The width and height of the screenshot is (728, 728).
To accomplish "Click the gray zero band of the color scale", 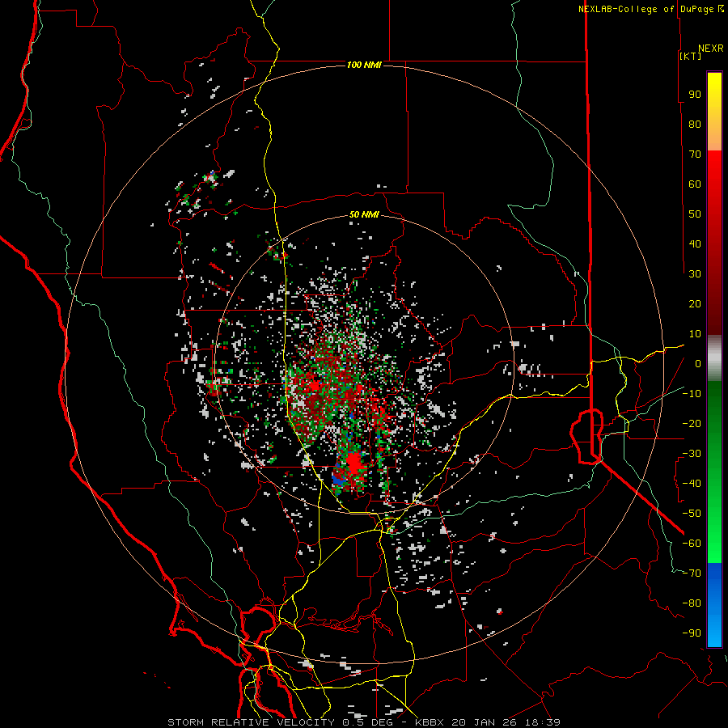I will click(x=714, y=358).
